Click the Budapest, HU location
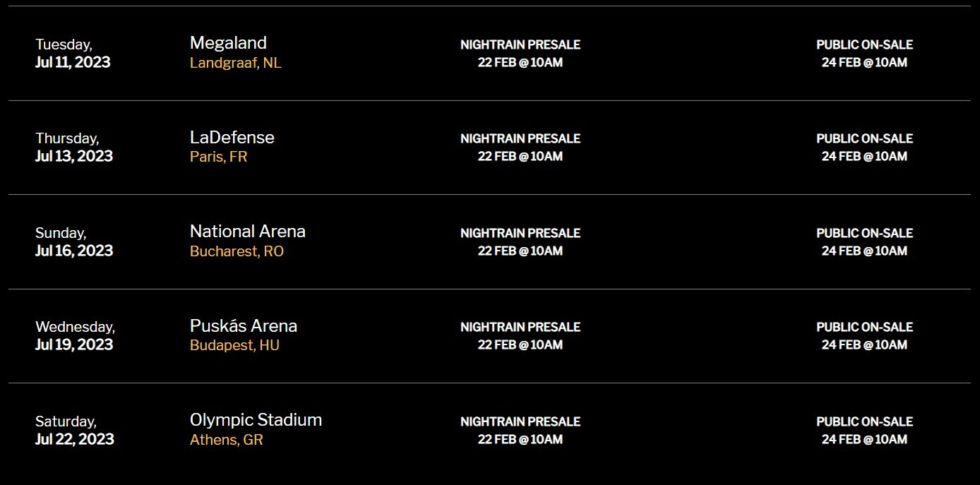The width and height of the screenshot is (980, 485). pos(234,345)
